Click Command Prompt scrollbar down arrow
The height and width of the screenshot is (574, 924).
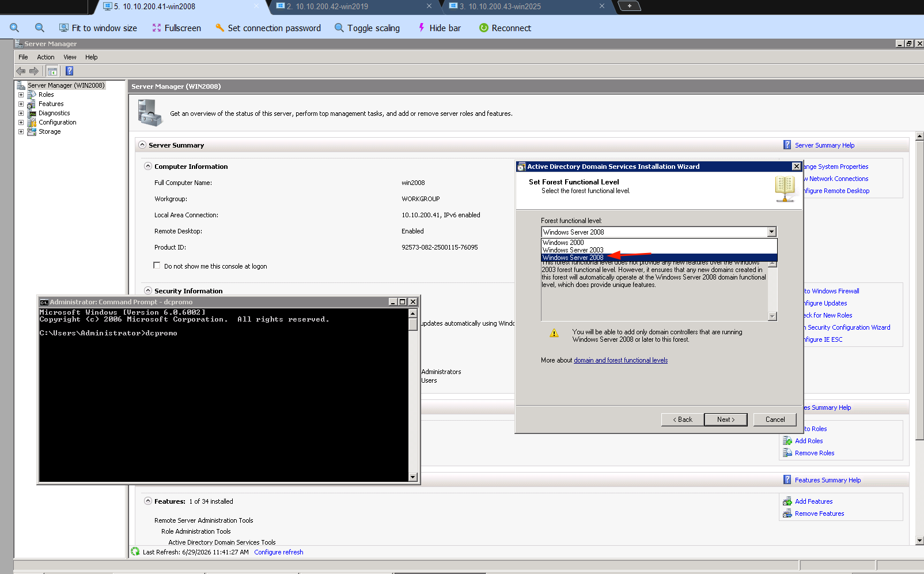click(x=412, y=477)
